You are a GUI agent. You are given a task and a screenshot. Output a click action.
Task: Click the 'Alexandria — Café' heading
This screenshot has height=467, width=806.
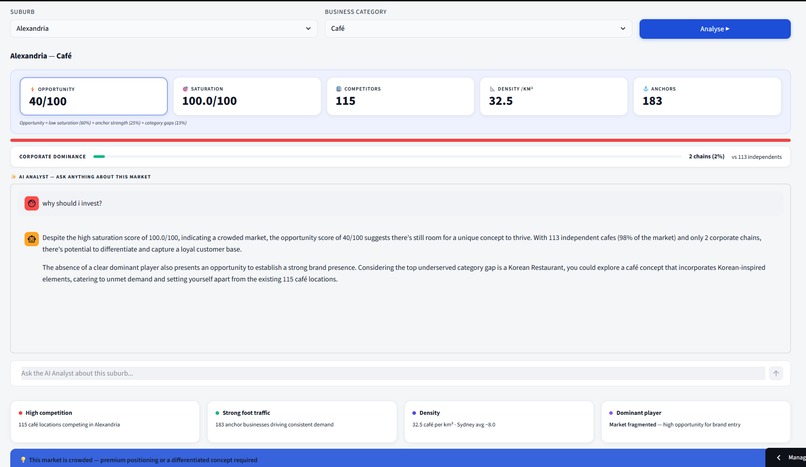(x=41, y=55)
